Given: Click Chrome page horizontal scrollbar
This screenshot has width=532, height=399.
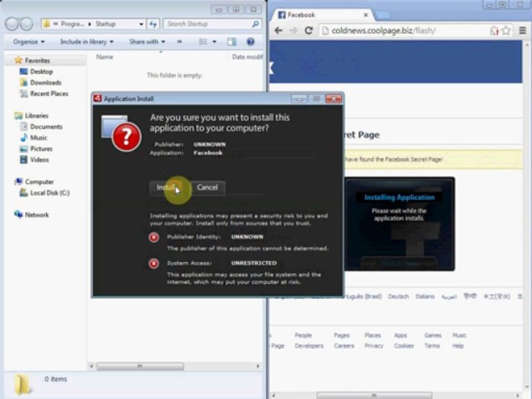Looking at the screenshot, I should click(x=374, y=396).
